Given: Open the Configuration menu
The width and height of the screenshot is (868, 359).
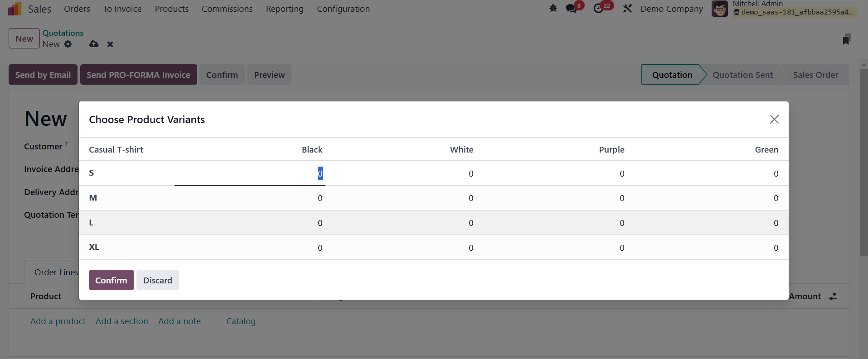Looking at the screenshot, I should (x=343, y=9).
